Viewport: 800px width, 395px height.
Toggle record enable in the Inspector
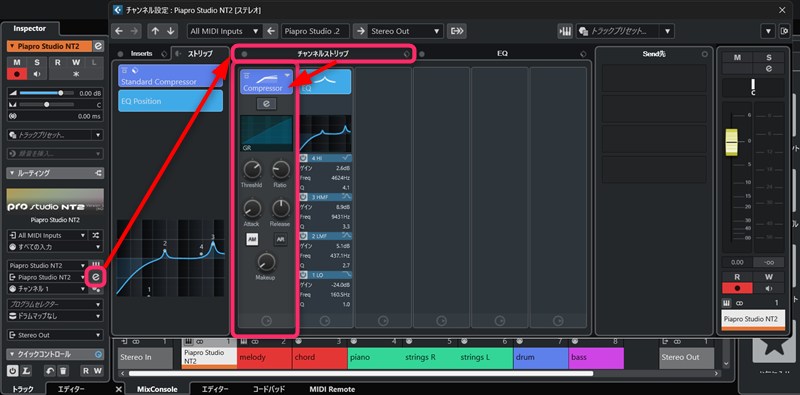tap(17, 74)
